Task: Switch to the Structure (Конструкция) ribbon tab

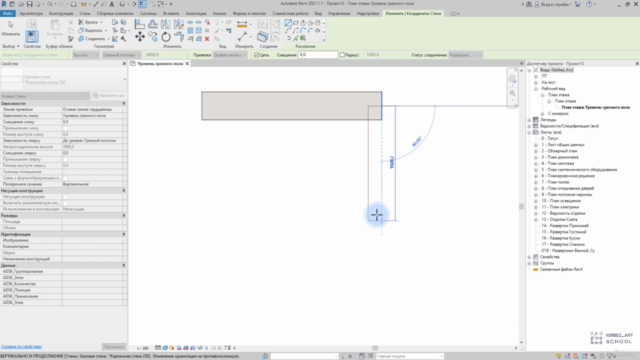Action: pyautogui.click(x=61, y=13)
